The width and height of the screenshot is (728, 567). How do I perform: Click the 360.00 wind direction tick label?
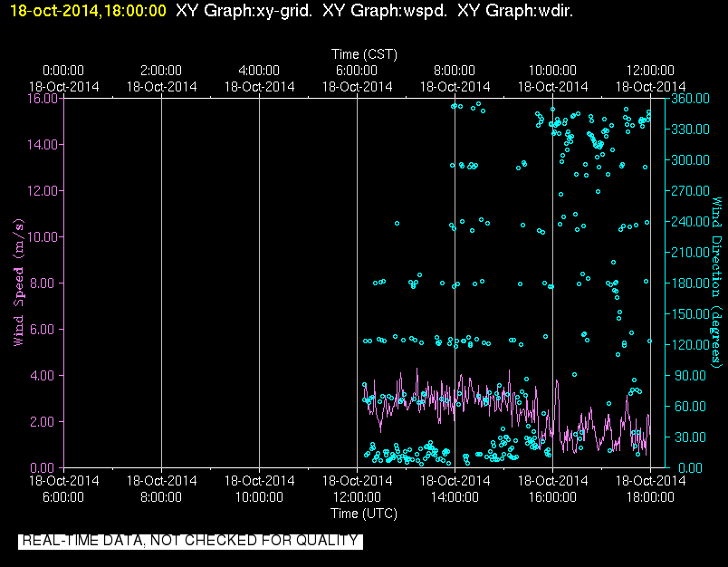coord(690,99)
